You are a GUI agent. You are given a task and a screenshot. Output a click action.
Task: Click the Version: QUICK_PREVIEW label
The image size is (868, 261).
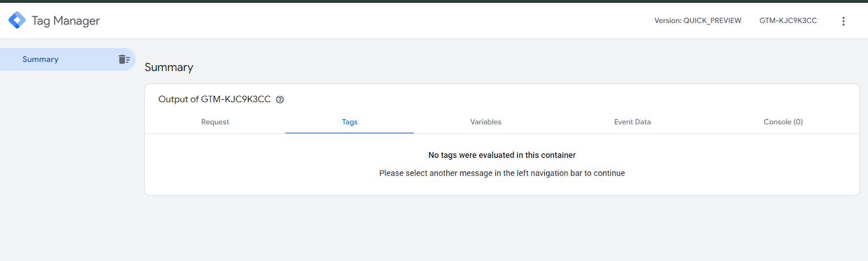coord(697,21)
